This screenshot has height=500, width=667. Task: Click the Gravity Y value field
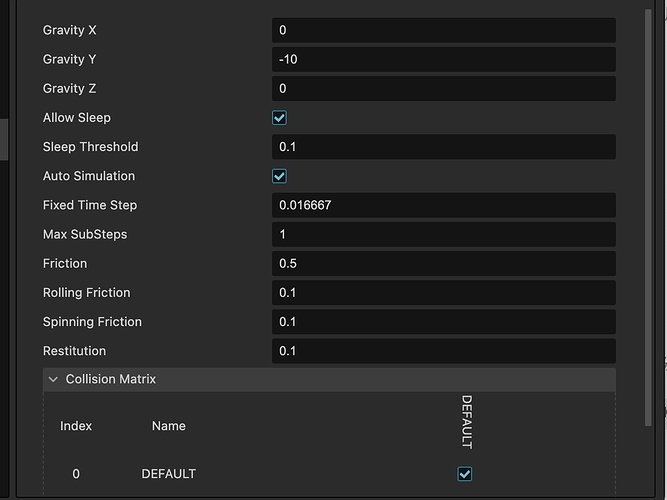coord(443,60)
